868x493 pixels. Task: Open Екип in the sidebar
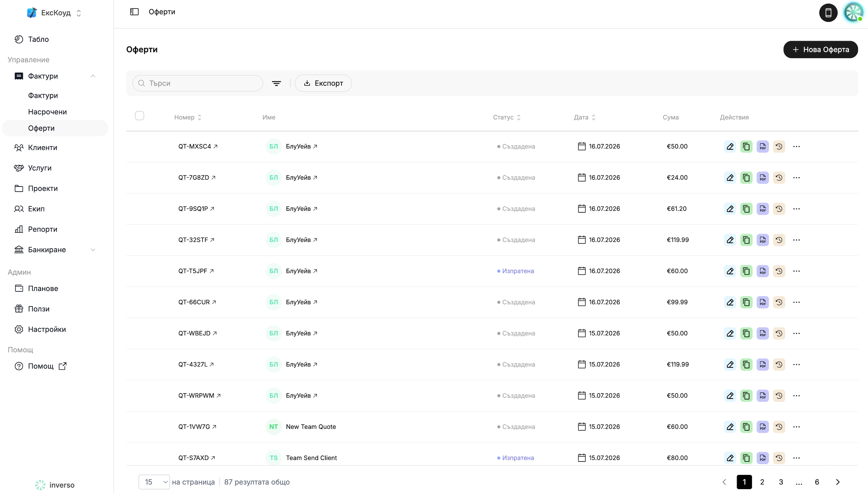[x=55, y=209]
